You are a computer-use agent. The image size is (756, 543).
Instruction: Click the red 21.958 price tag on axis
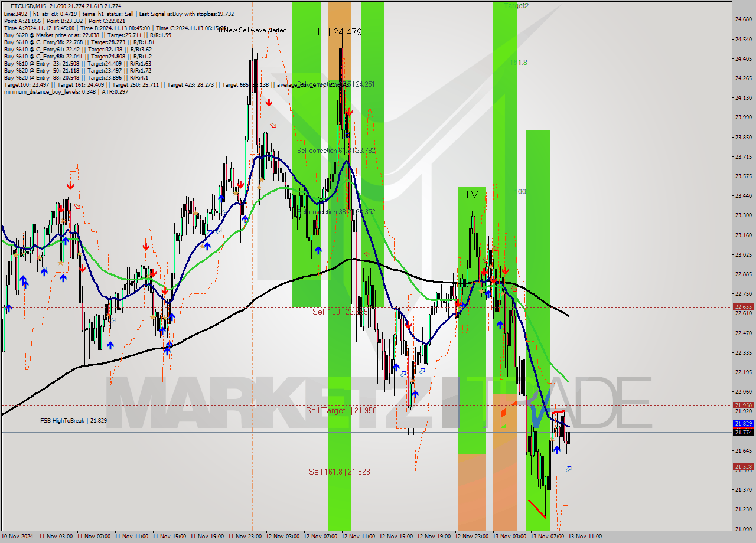pyautogui.click(x=743, y=405)
